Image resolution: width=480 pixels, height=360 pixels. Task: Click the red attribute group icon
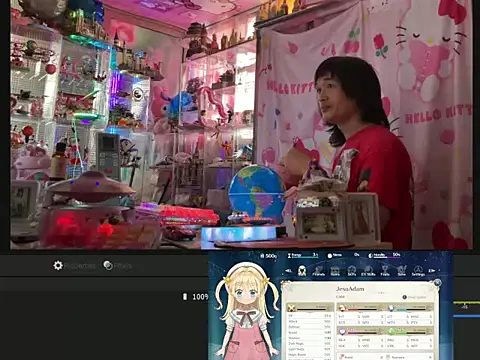pyautogui.click(x=342, y=308)
